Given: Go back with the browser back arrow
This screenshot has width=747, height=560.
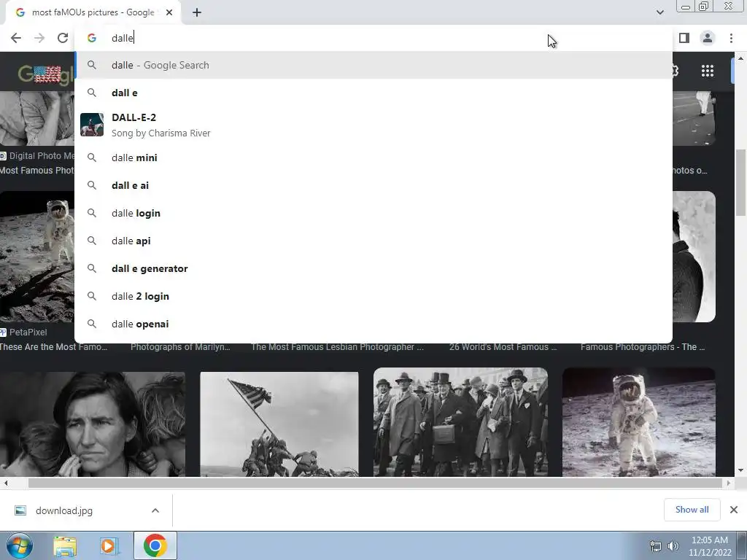Looking at the screenshot, I should click(16, 38).
